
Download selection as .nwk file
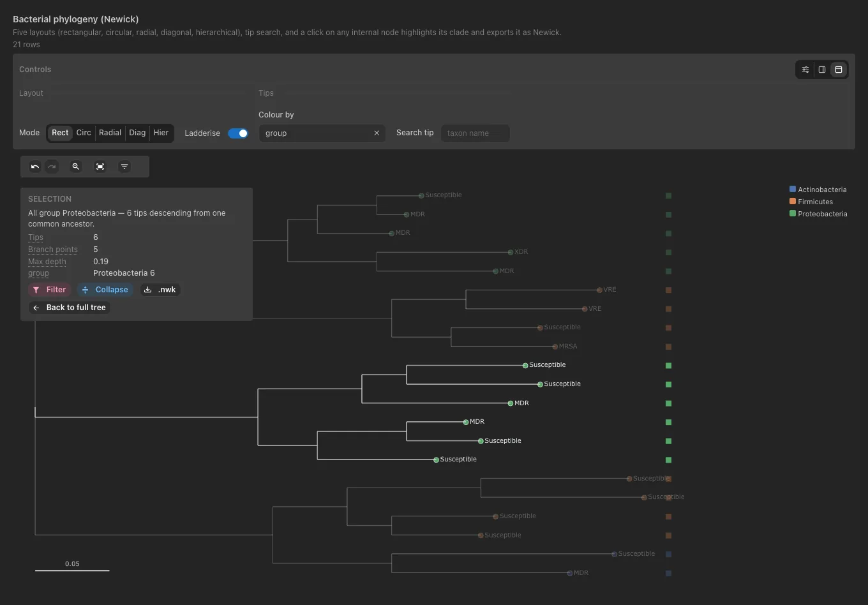[x=160, y=290]
